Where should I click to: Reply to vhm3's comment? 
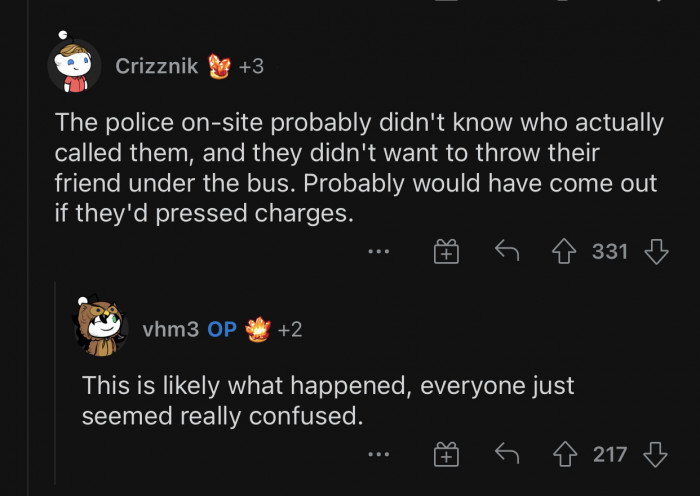point(508,455)
